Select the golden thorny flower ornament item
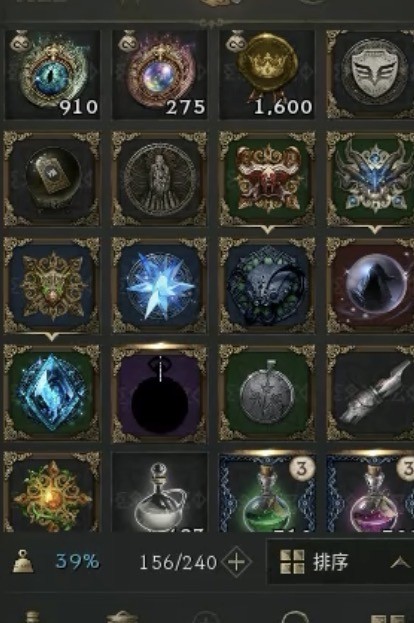This screenshot has height=623, width=414. [x=52, y=493]
